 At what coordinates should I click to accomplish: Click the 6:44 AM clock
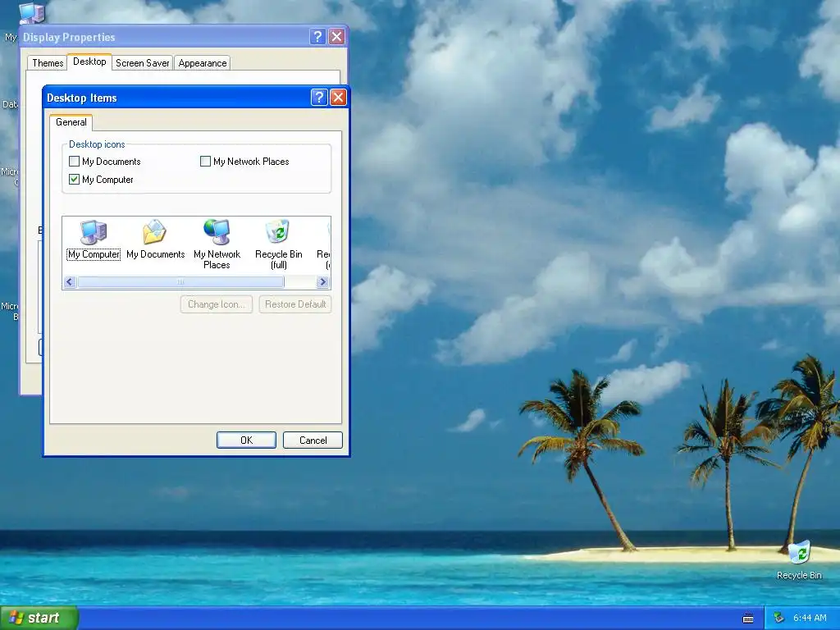[810, 618]
